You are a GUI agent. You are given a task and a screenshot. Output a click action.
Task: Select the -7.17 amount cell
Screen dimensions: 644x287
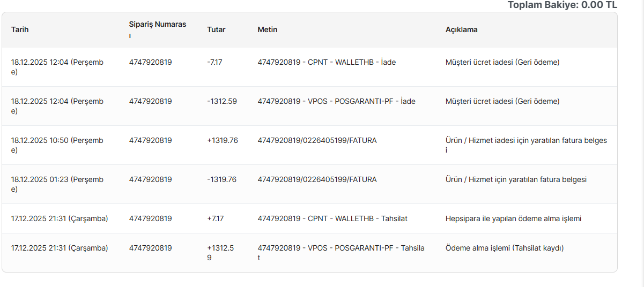coord(214,62)
